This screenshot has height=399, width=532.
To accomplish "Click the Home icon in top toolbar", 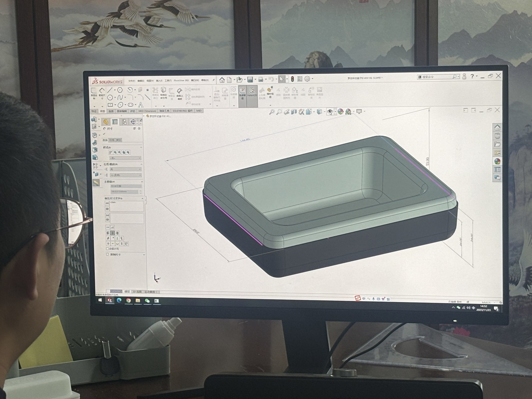I will coord(222,80).
